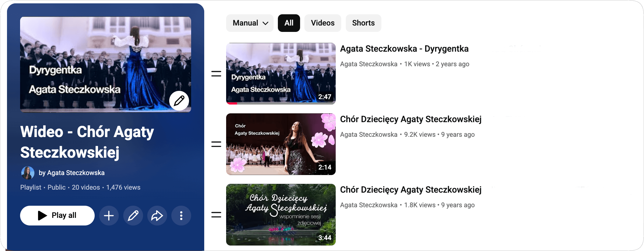Click the edit playlist pencil icon beside Play all
Screen dimensions: 644x251
point(133,216)
